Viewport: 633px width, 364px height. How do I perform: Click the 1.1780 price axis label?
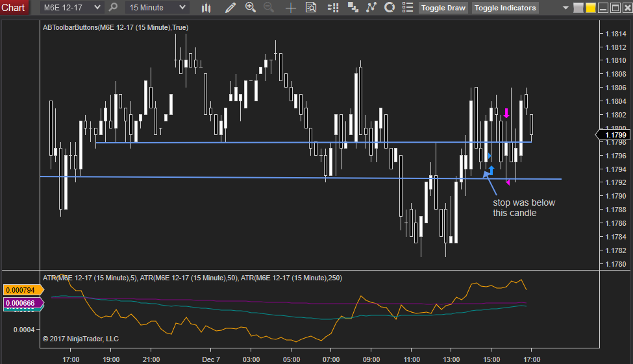pos(615,264)
